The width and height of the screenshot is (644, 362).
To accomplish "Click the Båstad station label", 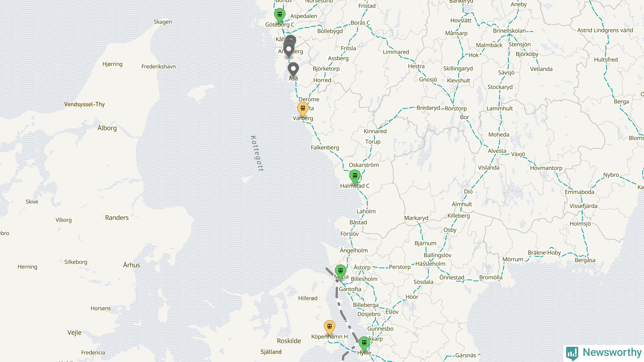I will click(358, 222).
